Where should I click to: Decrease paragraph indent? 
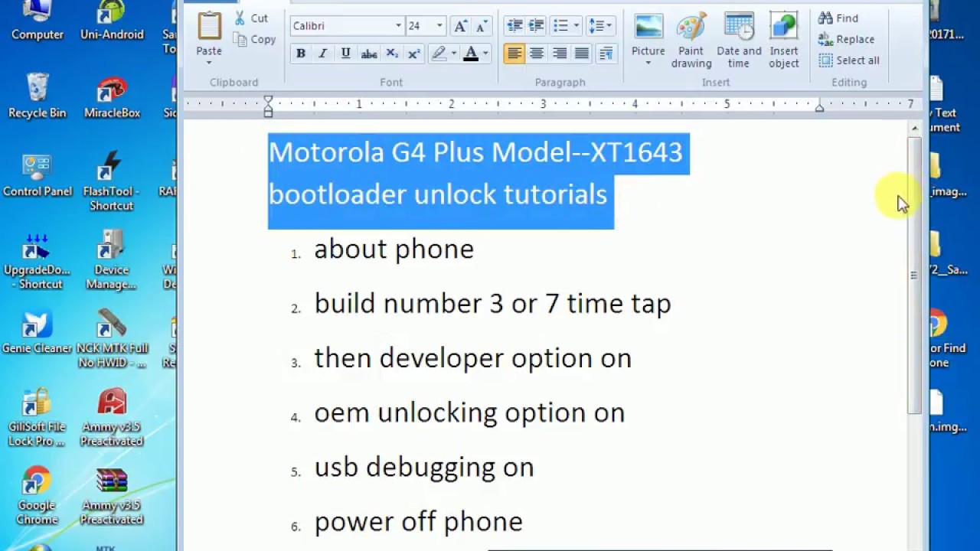pyautogui.click(x=514, y=26)
